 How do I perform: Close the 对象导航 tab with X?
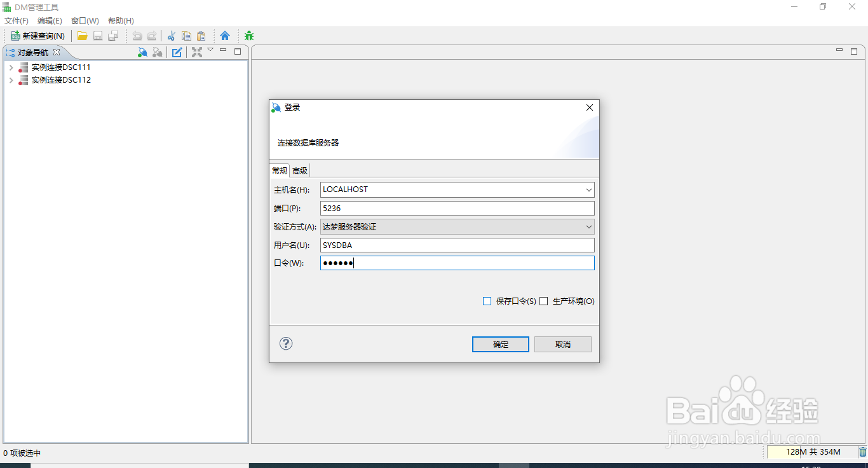(56, 52)
